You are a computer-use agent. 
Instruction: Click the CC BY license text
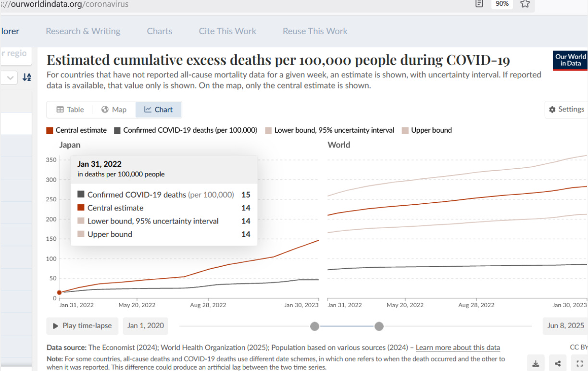coord(579,347)
